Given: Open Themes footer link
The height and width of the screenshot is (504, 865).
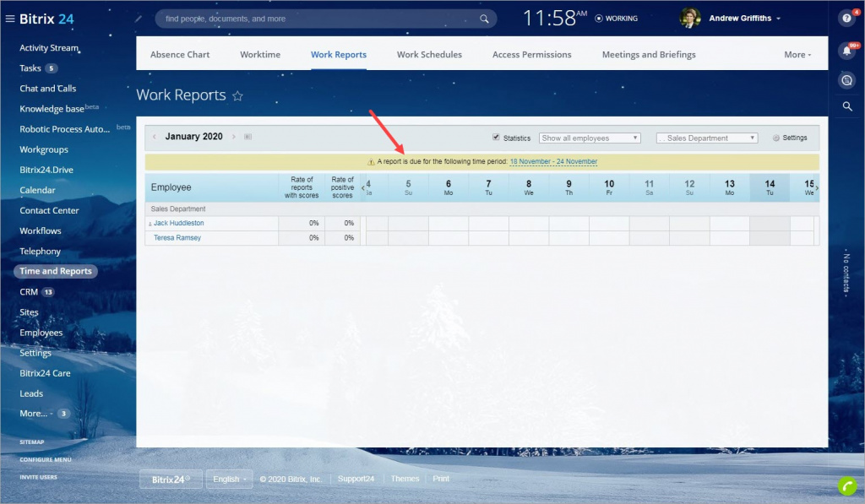Looking at the screenshot, I should coord(405,479).
